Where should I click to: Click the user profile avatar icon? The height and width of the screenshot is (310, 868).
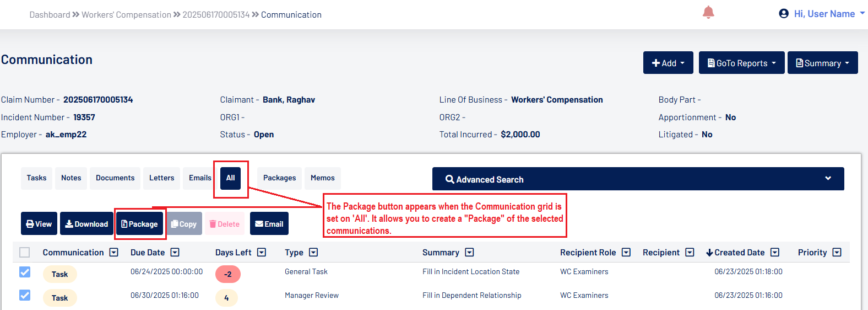point(784,14)
